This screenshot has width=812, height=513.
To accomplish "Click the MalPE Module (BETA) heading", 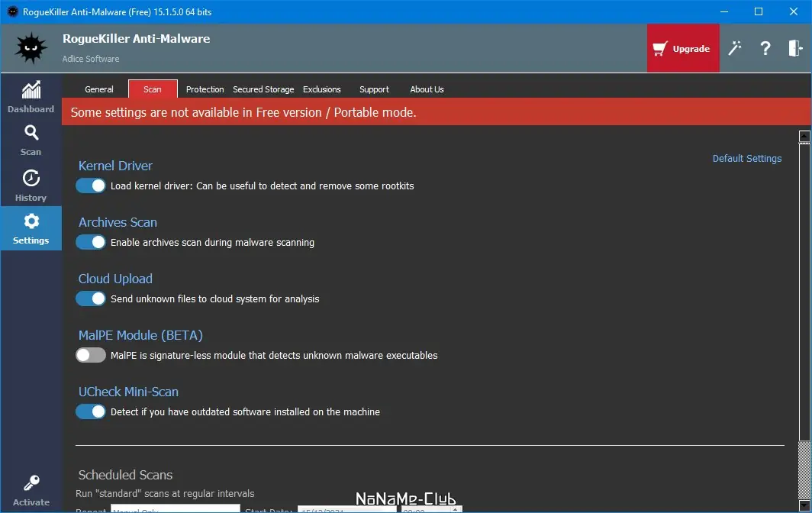I will [x=140, y=335].
